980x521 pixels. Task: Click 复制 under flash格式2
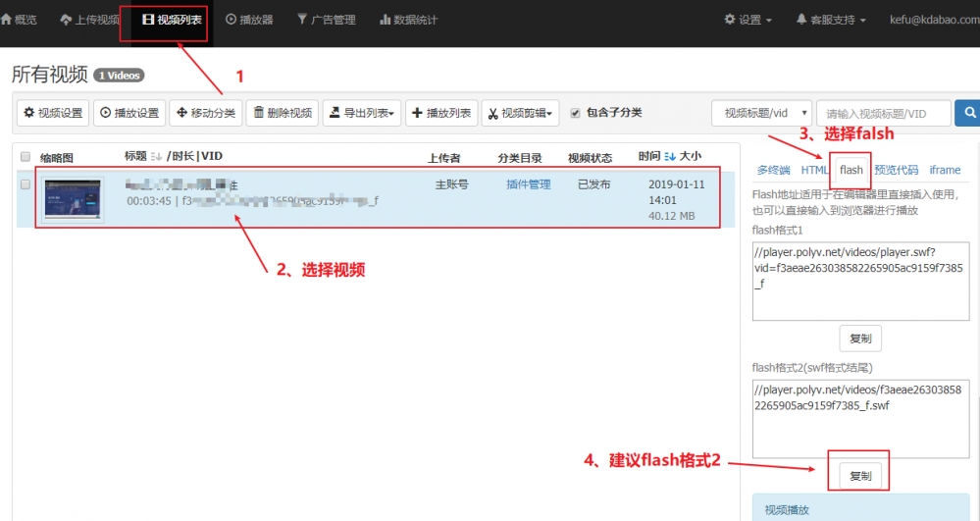[860, 476]
